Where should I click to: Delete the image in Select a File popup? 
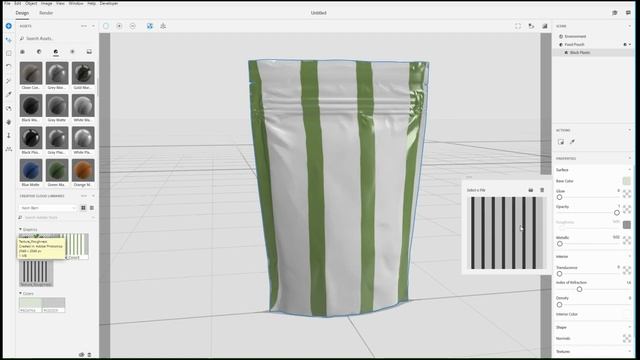pyautogui.click(x=542, y=190)
